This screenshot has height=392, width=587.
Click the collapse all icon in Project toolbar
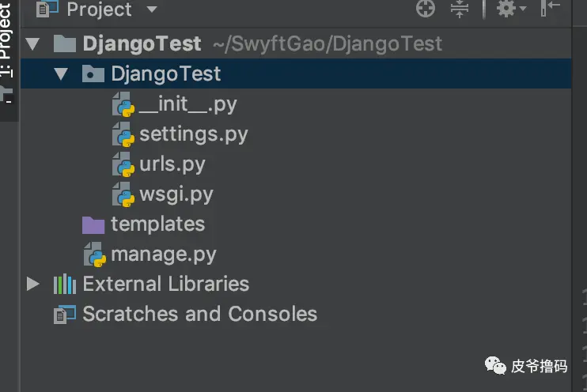coord(460,9)
